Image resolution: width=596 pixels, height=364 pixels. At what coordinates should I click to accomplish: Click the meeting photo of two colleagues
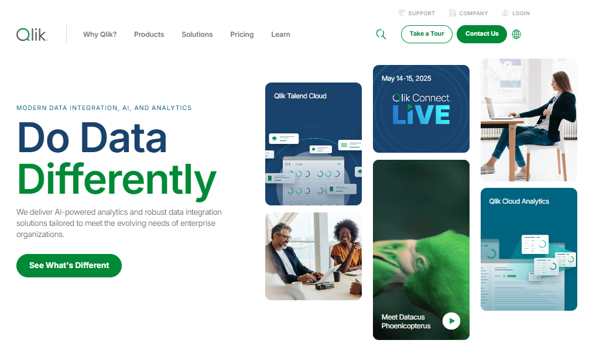[x=314, y=256]
